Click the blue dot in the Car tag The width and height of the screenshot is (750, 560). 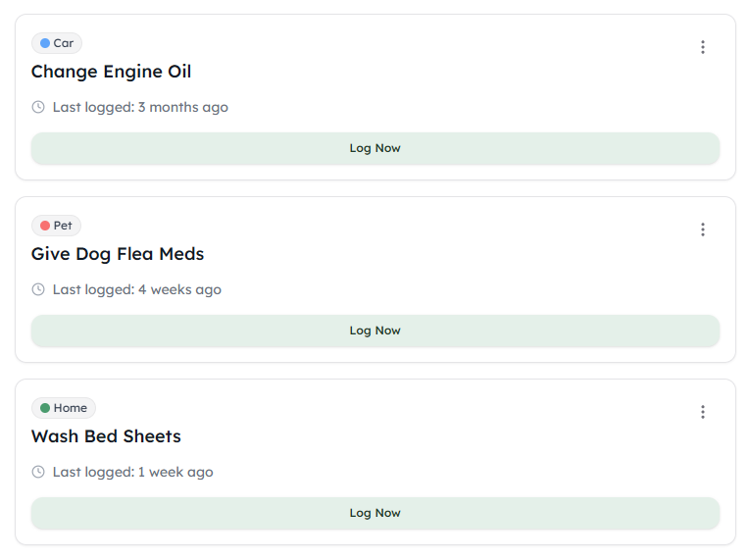click(x=45, y=43)
